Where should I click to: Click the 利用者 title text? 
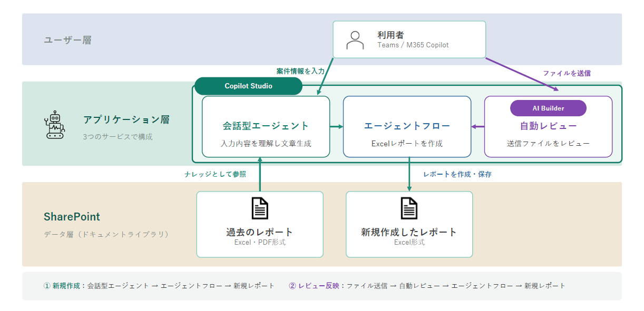(x=391, y=35)
